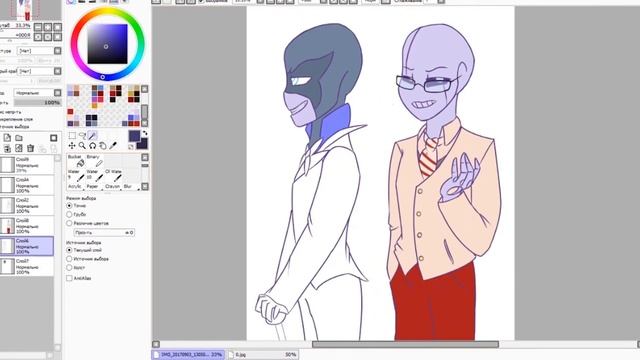Image resolution: width=640 pixels, height=360 pixels.
Task: Select the first selection mode radio
Action: 69,206
